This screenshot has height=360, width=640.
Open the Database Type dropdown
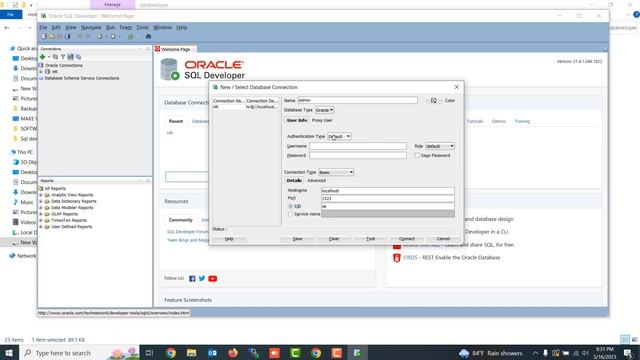coord(324,110)
